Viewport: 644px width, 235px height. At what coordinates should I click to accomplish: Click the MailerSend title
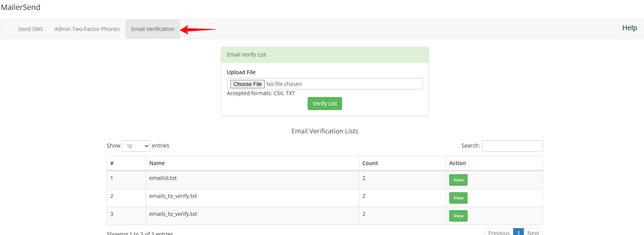21,7
